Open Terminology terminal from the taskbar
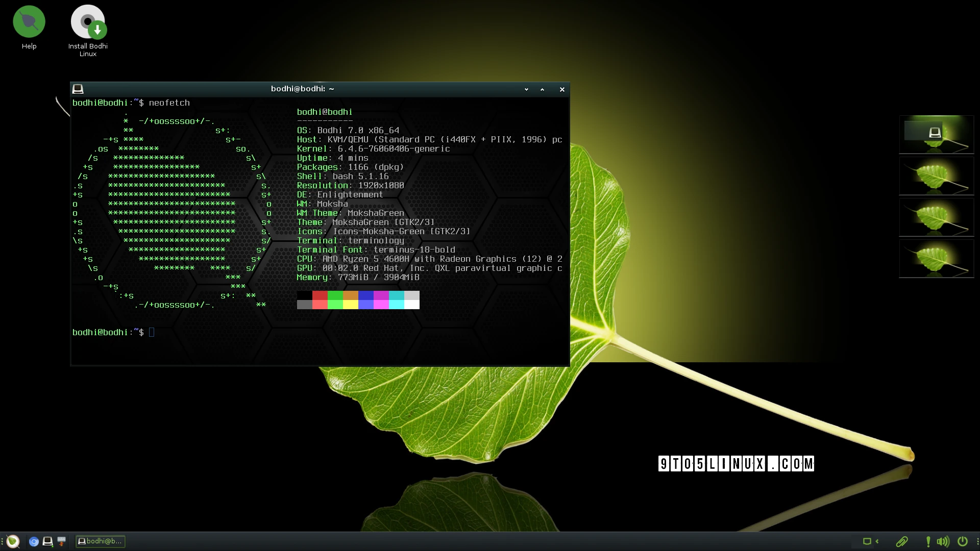The width and height of the screenshot is (980, 551). [x=47, y=541]
